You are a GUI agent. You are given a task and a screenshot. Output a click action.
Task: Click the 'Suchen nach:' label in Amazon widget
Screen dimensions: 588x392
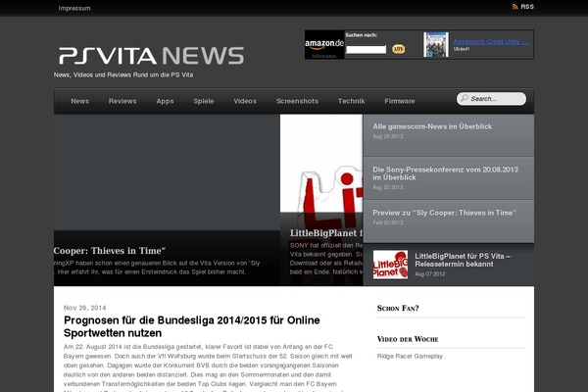tap(361, 35)
